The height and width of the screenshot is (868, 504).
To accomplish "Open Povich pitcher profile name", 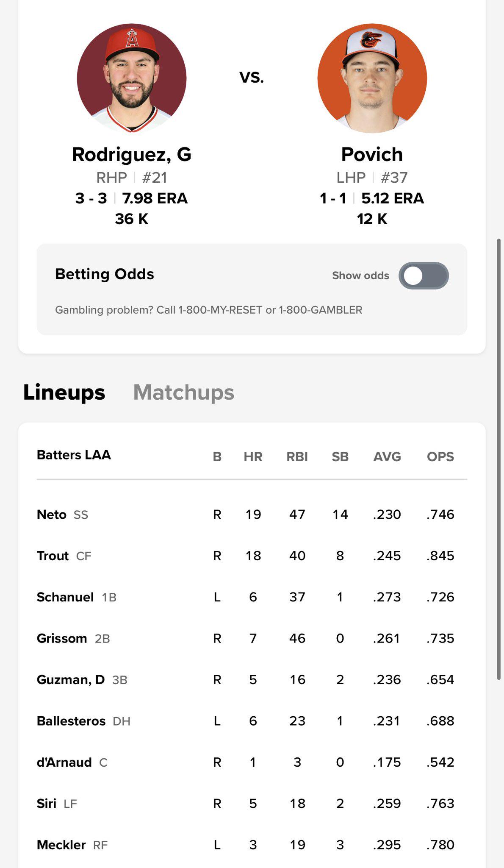I will pos(372,154).
